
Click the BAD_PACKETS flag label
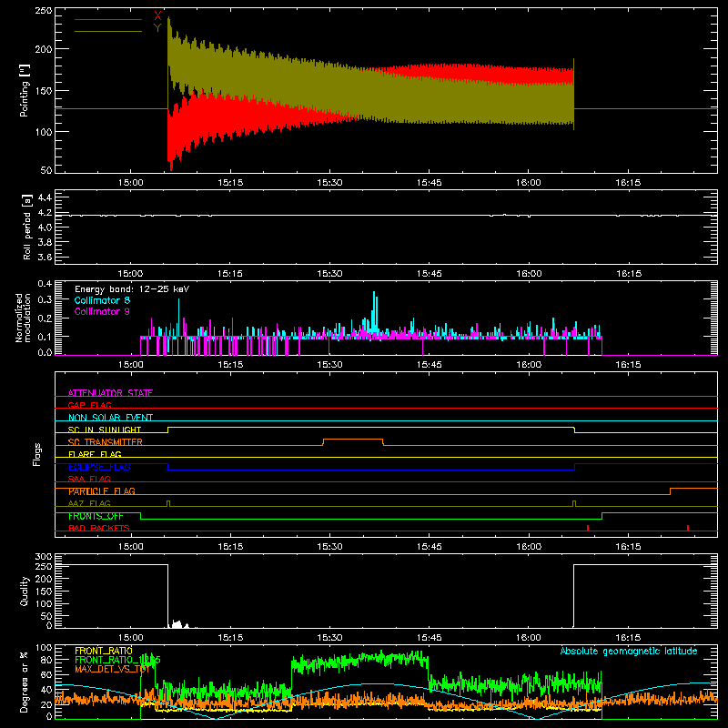coord(99,528)
